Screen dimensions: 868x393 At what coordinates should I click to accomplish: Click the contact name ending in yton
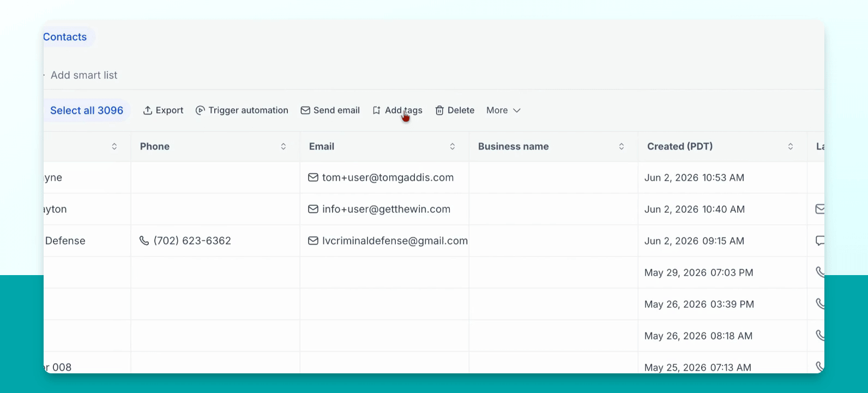55,209
